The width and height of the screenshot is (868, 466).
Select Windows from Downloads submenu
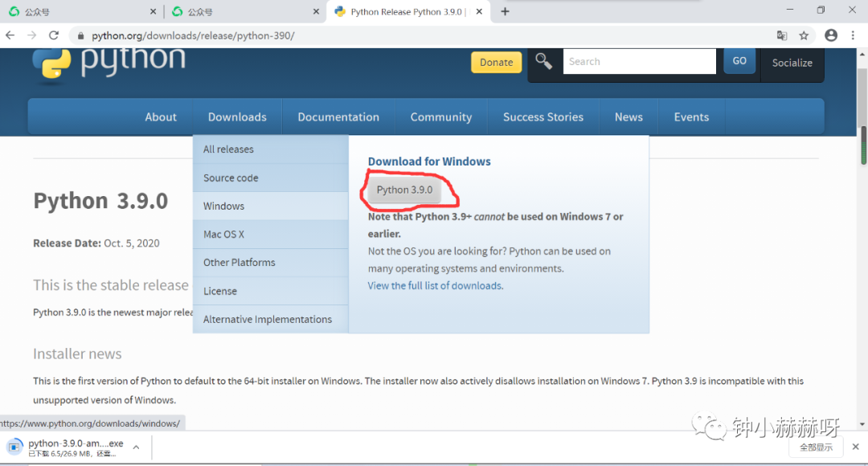point(270,206)
